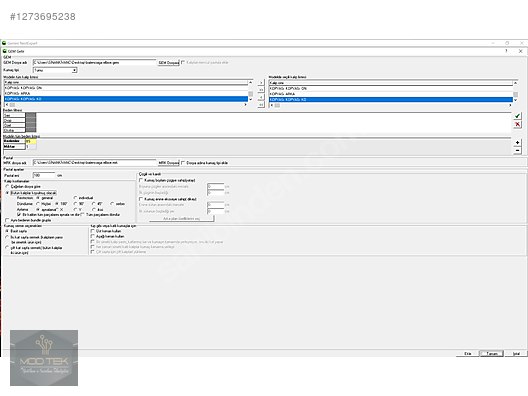The height and width of the screenshot is (396, 528).
Task: Click the highlighted row in left piece list
Action: coord(126,99)
